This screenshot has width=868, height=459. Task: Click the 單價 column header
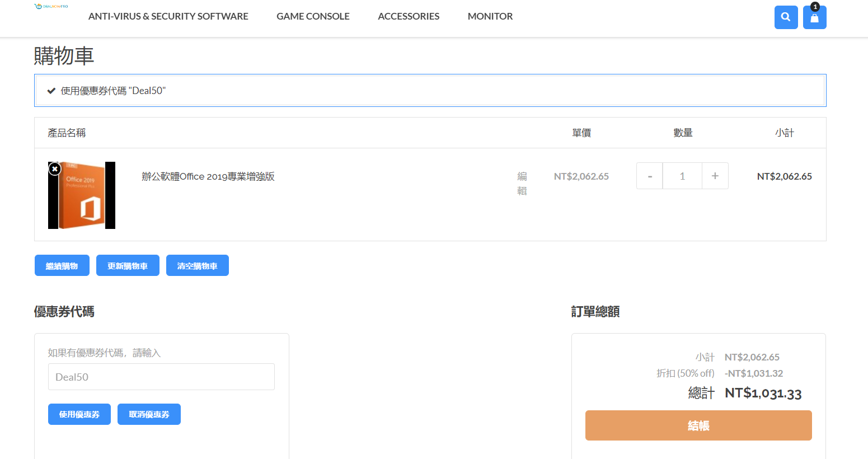(x=581, y=133)
